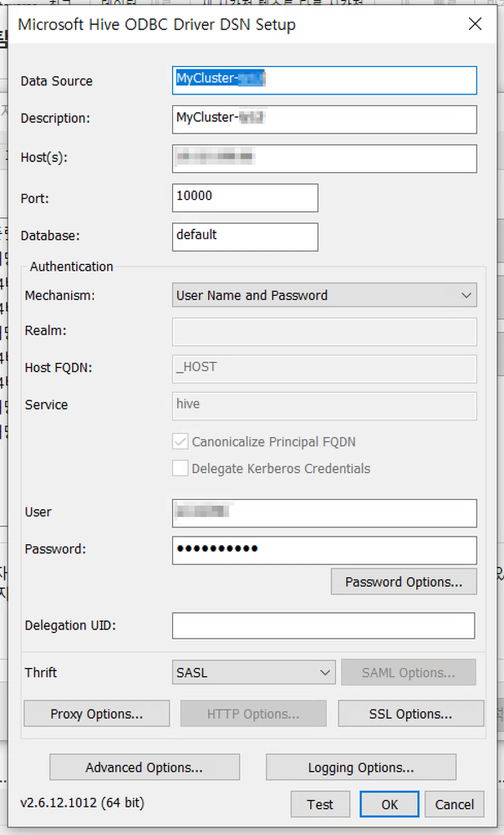Click the dialog title Microsoft Hive ODBC Driver DSN Setup
This screenshot has width=504, height=835.
[x=156, y=24]
